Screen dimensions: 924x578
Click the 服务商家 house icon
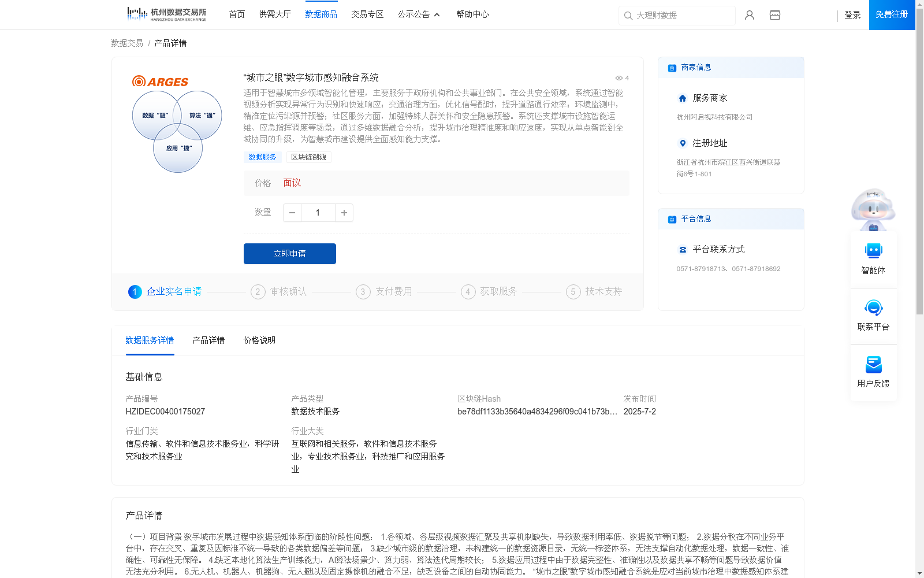[683, 98]
